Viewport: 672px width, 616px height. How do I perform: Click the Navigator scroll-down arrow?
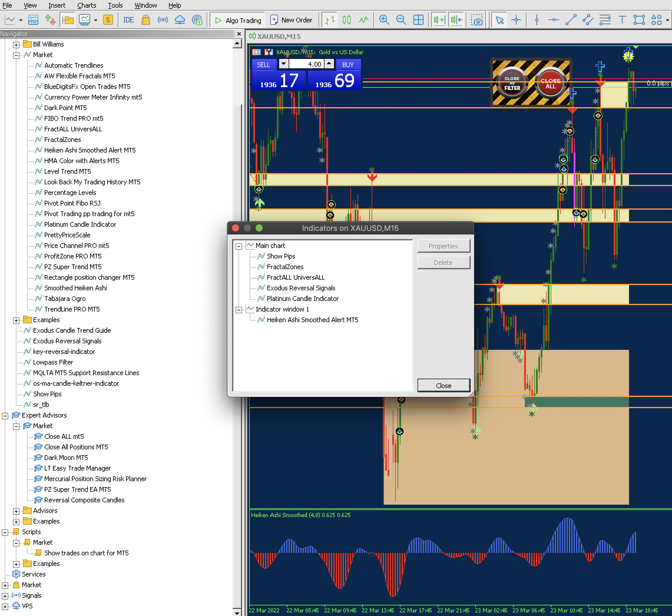[x=237, y=613]
